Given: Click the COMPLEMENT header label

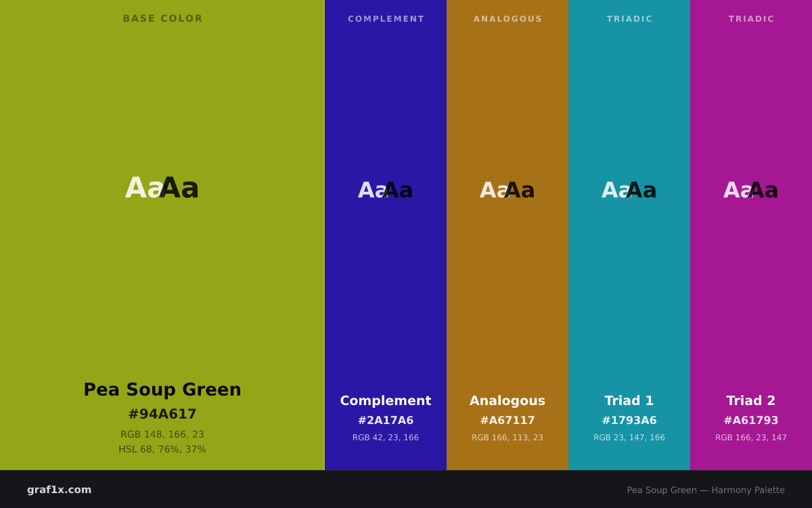Looking at the screenshot, I should [x=386, y=19].
